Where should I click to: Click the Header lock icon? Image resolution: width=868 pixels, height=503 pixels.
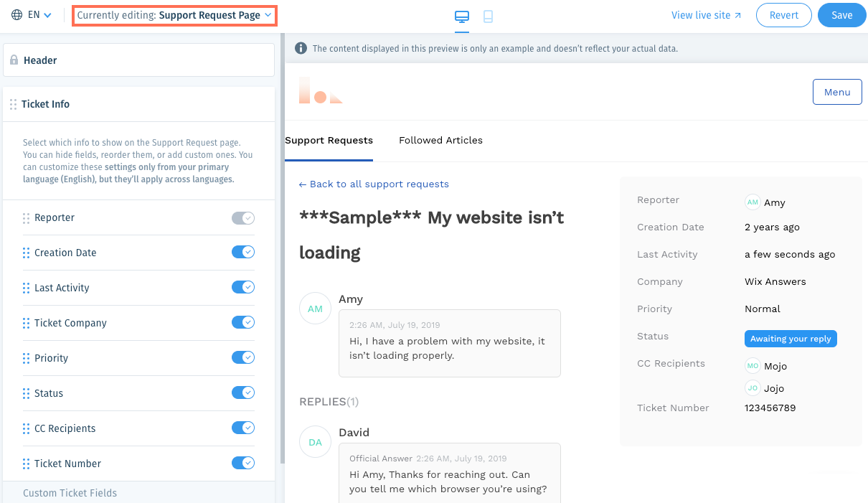[14, 61]
